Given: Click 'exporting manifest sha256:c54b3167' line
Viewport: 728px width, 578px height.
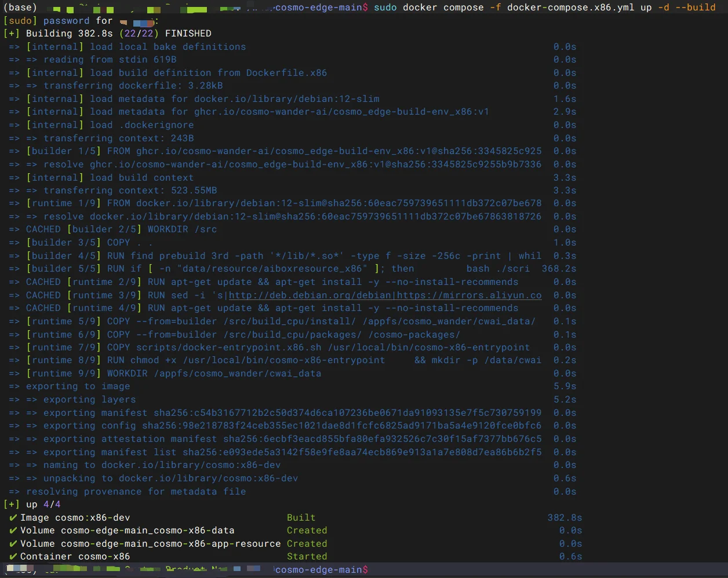Looking at the screenshot, I should click(293, 413).
